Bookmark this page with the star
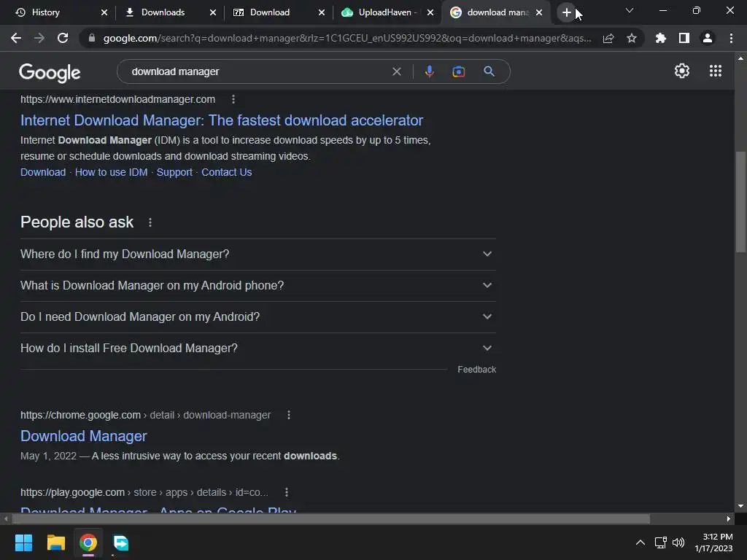 tap(632, 38)
